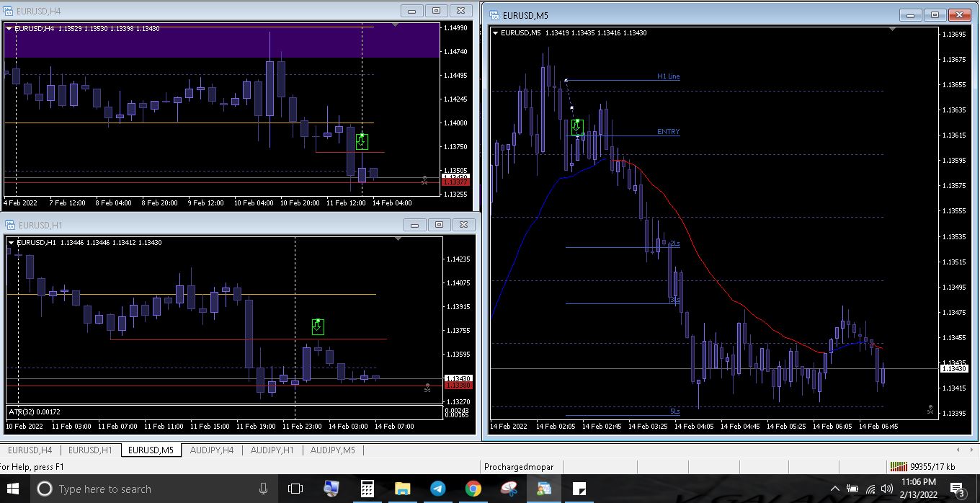Click the '3Ls' level label
Image resolution: width=980 pixels, height=503 pixels.
point(674,300)
